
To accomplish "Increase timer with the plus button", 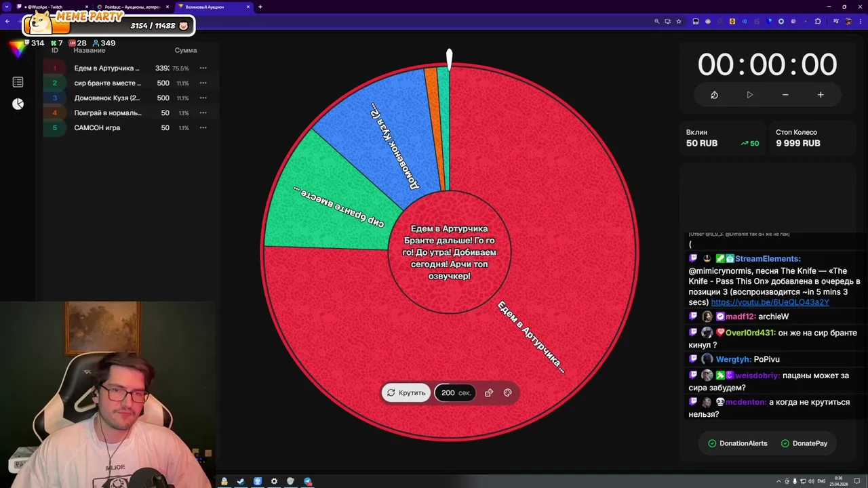I will click(821, 95).
